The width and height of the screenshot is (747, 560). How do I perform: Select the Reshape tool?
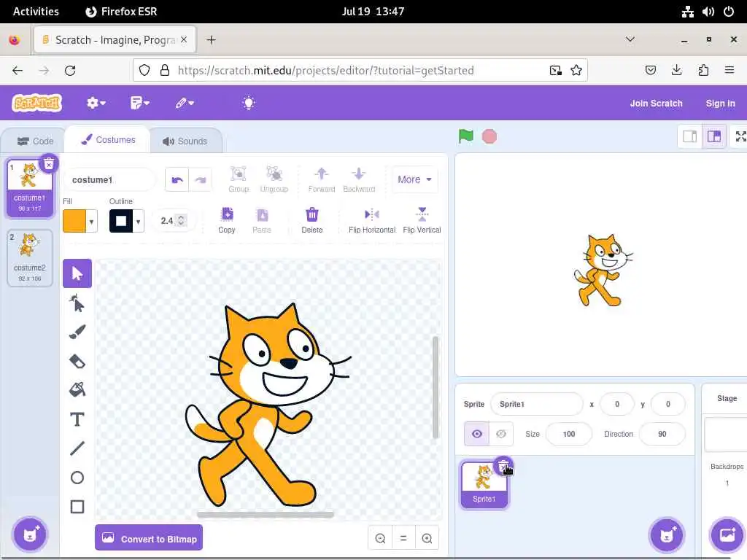(x=77, y=303)
